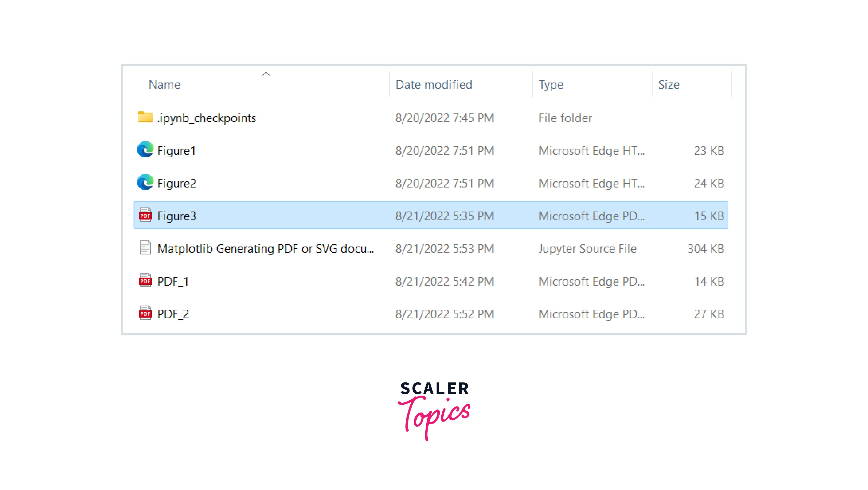Click the date 8/21/2022 5:35 PM
This screenshot has width=868, height=490.
click(x=445, y=216)
